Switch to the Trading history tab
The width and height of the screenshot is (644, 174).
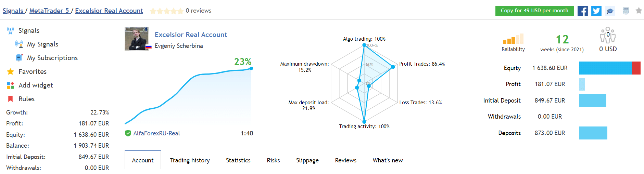click(190, 160)
